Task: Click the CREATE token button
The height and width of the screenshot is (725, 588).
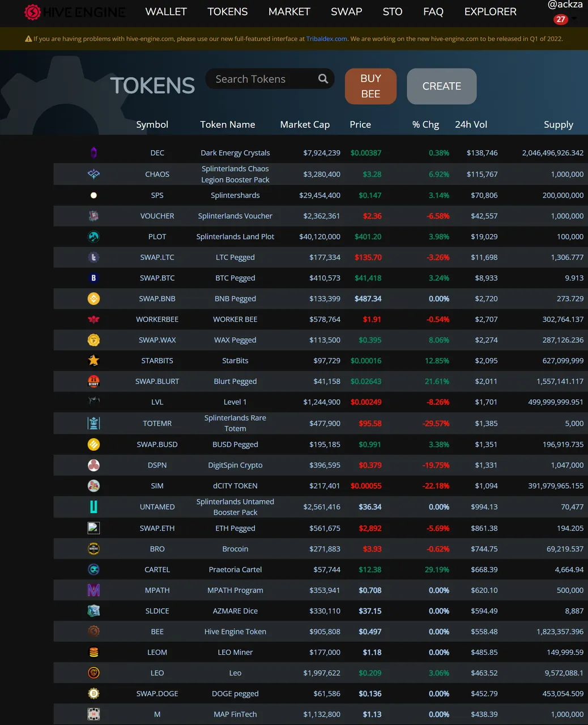Action: (442, 86)
